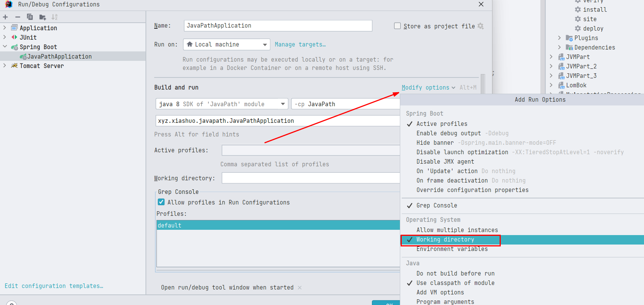Click the Remove Configuration minus icon
The image size is (644, 305).
click(18, 17)
